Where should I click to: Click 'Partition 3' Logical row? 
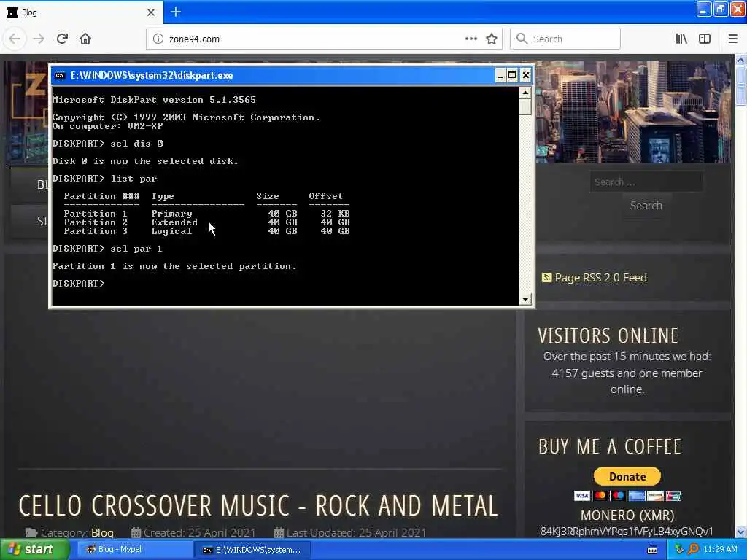(x=206, y=231)
